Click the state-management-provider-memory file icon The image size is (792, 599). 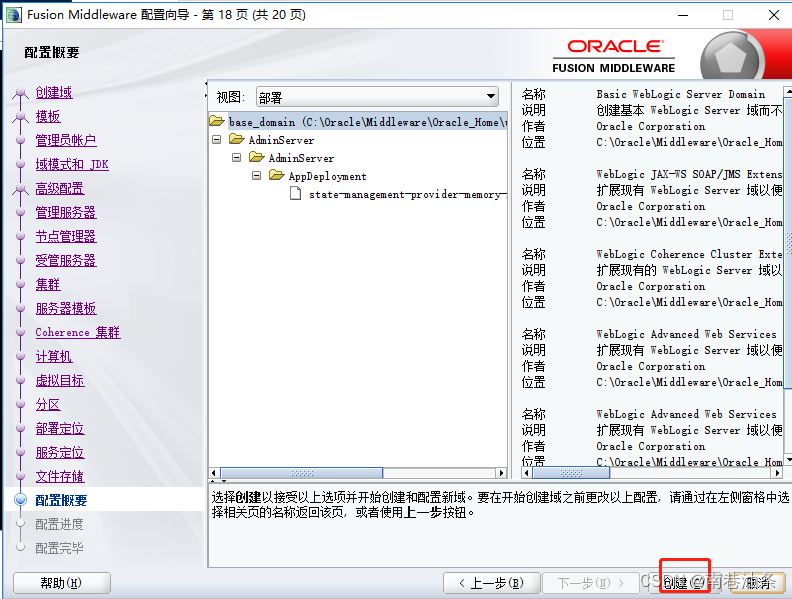coord(295,193)
